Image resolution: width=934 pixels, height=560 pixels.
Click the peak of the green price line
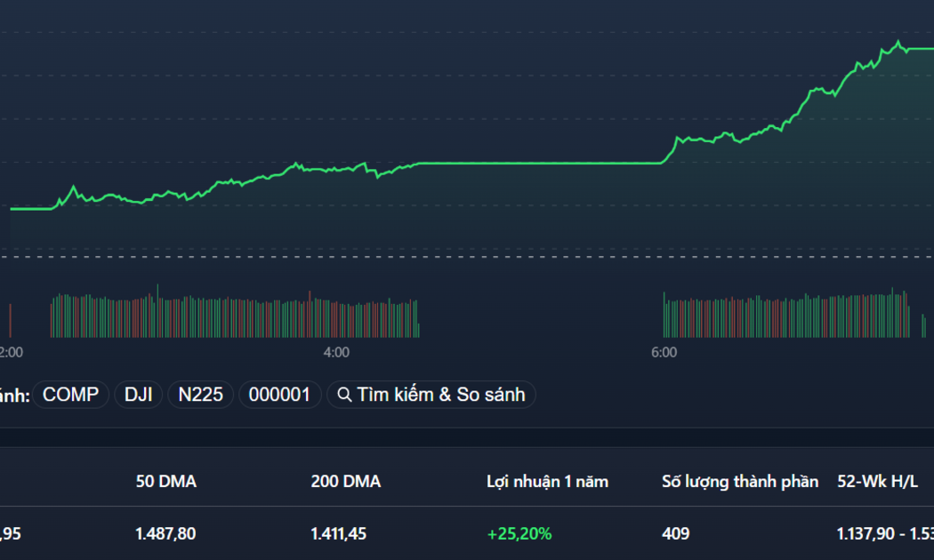pyautogui.click(x=898, y=42)
